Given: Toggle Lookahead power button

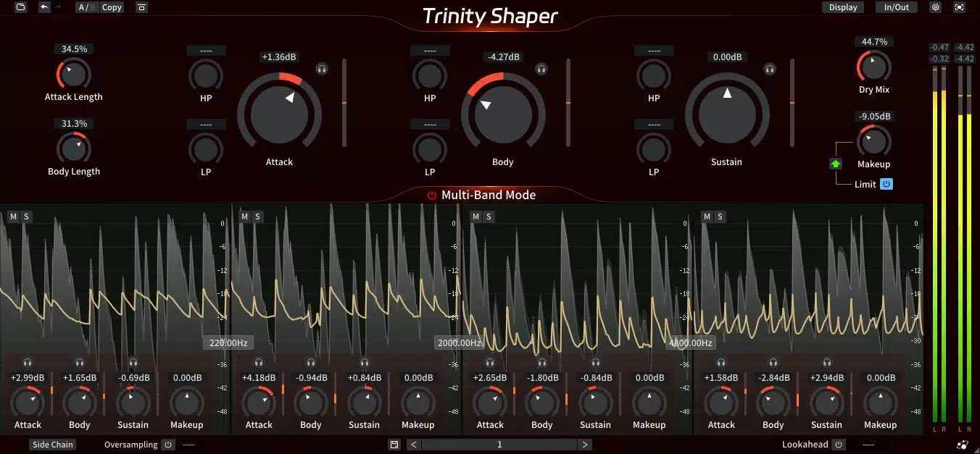Looking at the screenshot, I should (839, 445).
